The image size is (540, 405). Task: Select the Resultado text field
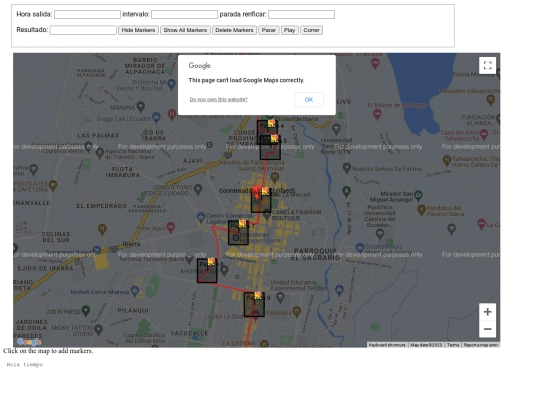83,30
